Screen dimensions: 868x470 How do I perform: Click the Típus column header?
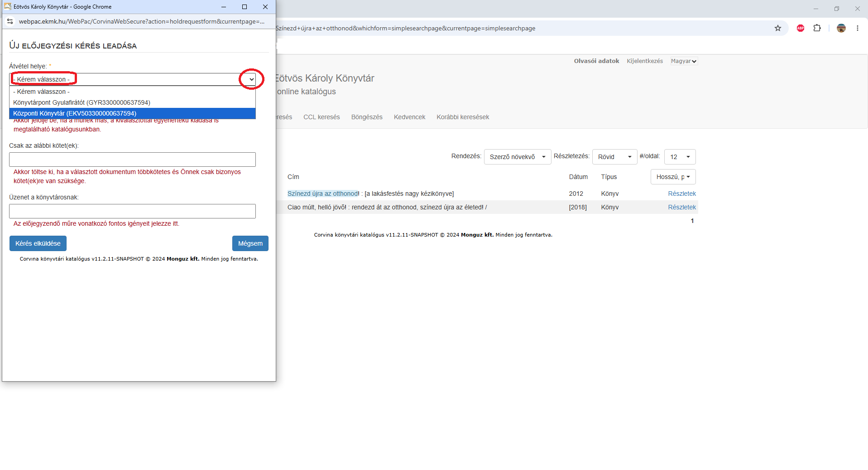tap(609, 177)
